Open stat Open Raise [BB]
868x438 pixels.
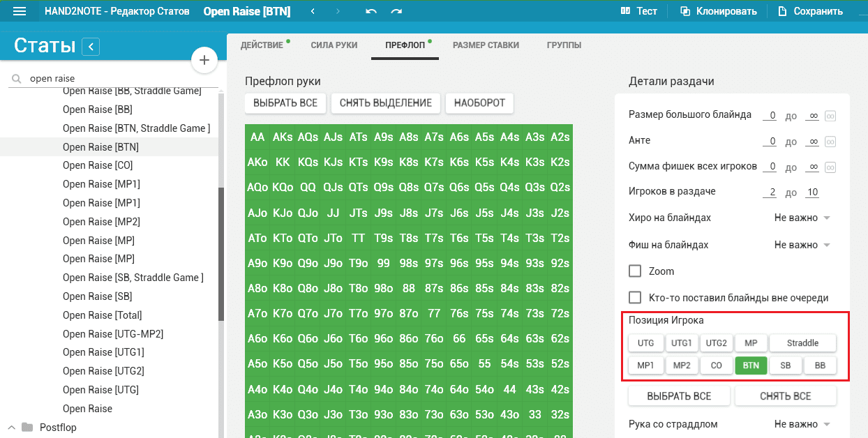(98, 109)
